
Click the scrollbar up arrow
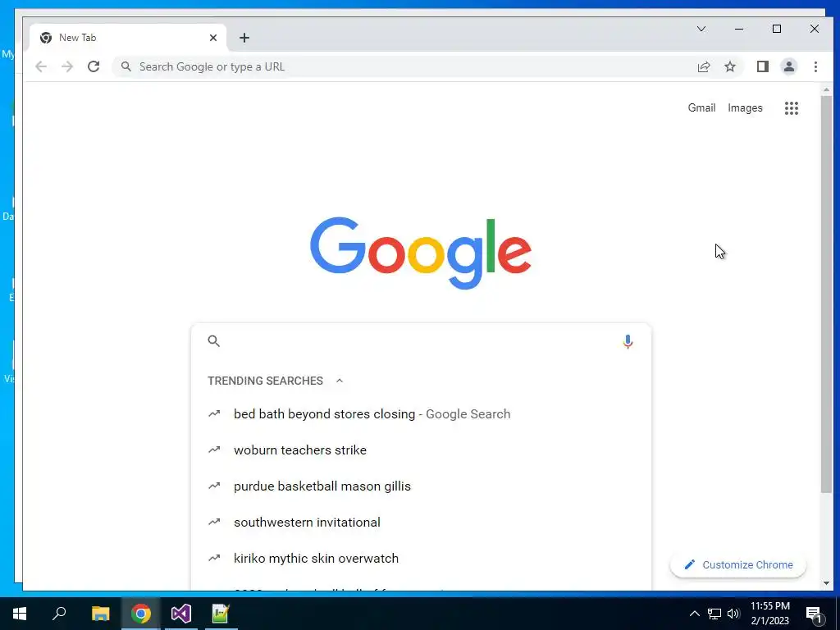click(x=826, y=90)
